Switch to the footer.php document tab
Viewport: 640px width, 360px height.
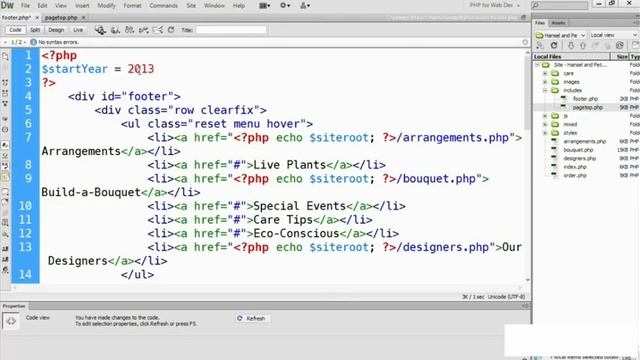16,18
